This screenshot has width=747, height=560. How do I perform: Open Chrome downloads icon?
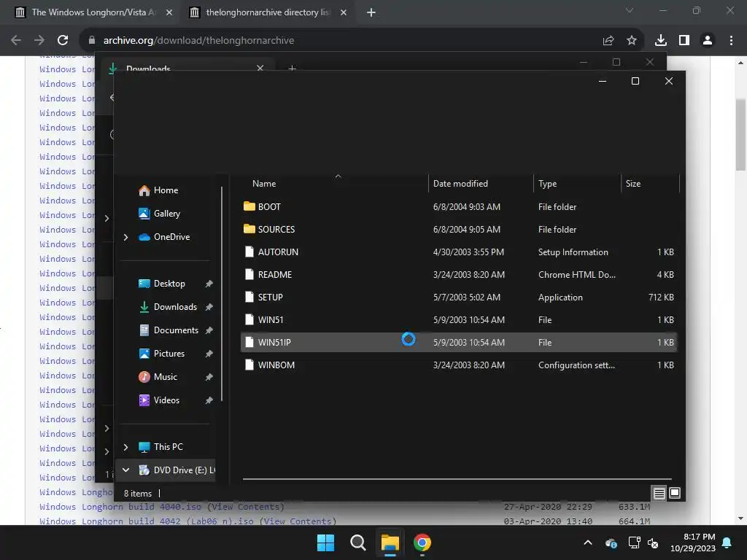(661, 41)
